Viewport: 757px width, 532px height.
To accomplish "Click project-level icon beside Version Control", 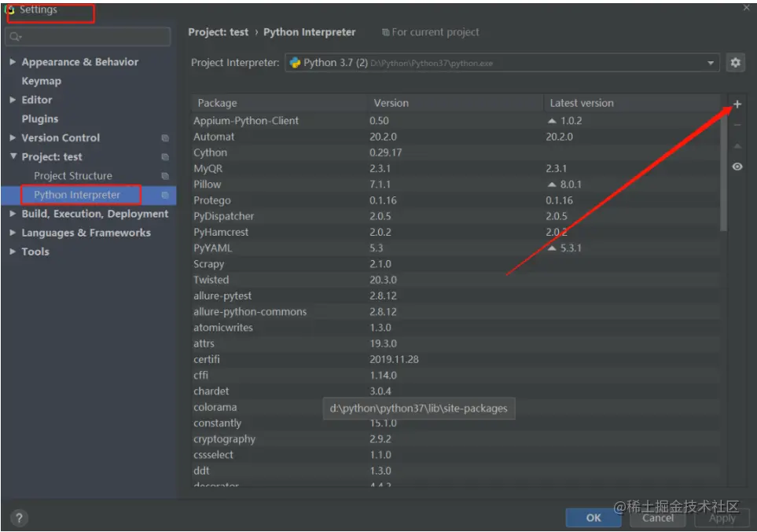I will (x=165, y=138).
